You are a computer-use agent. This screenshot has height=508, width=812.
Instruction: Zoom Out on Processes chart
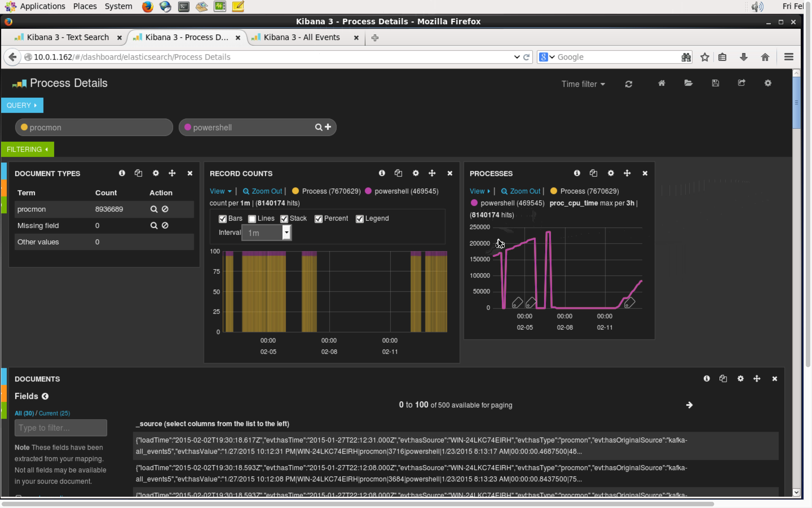(x=521, y=191)
